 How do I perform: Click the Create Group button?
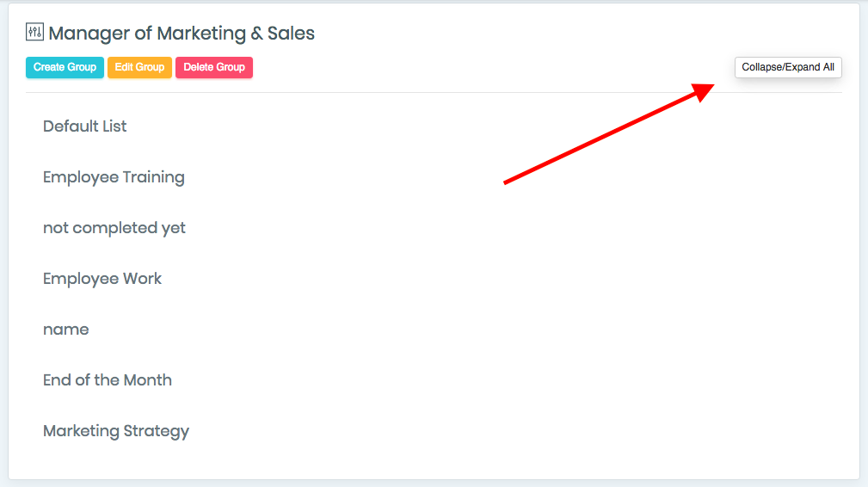[x=65, y=67]
